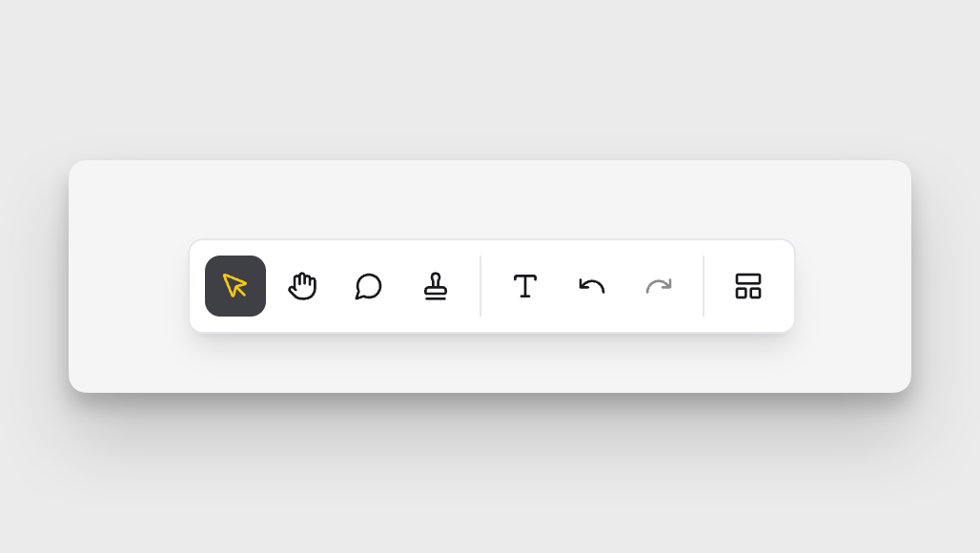Image resolution: width=980 pixels, height=553 pixels.
Task: Click the light gray card area above toolbar
Action: [x=490, y=198]
